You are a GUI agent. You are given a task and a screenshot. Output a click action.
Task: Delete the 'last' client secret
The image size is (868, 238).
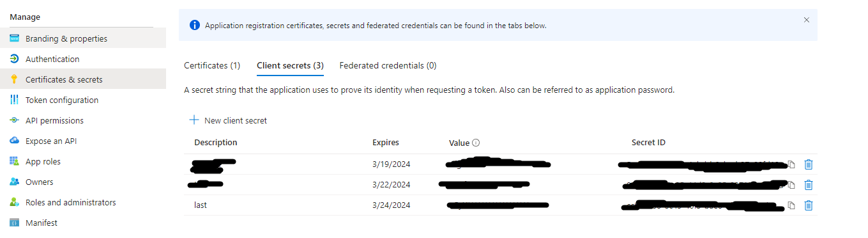click(808, 205)
